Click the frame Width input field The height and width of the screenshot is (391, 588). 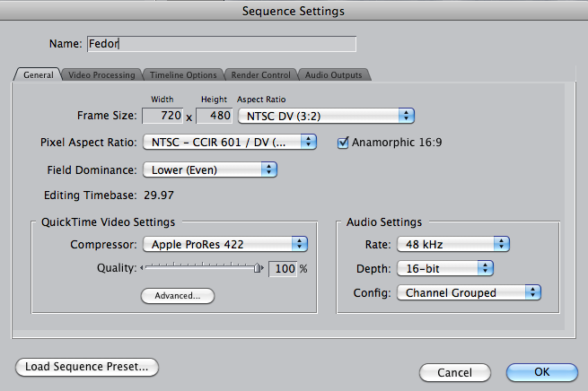(x=163, y=116)
